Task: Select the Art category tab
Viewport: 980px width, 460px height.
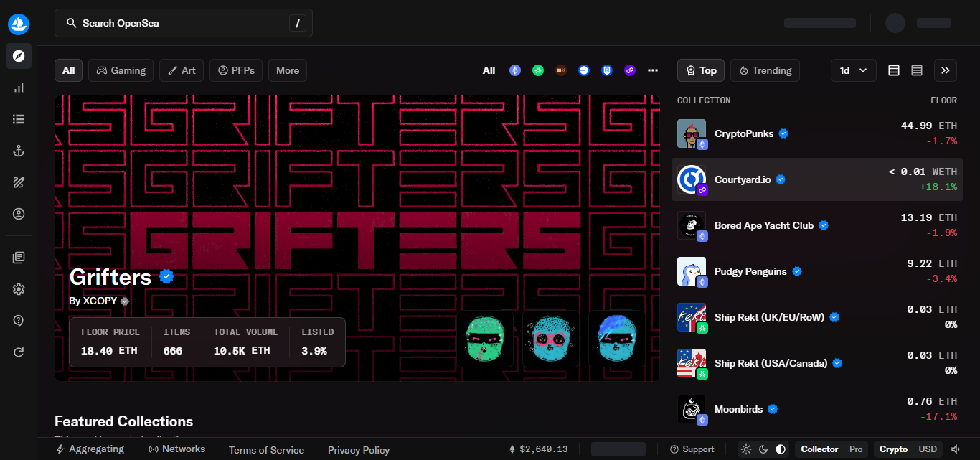Action: (x=182, y=70)
